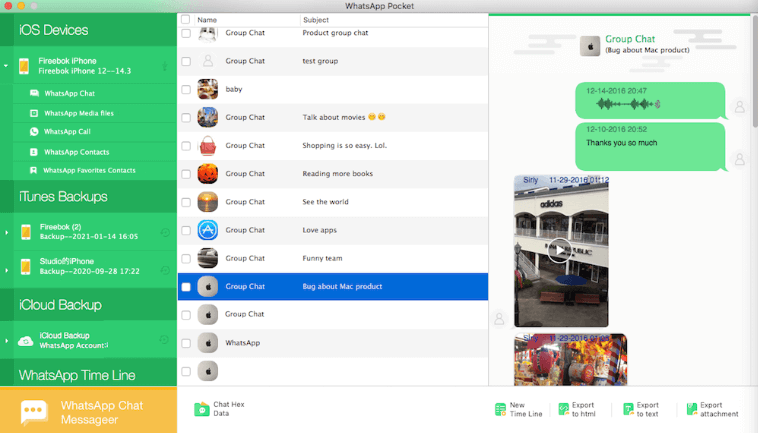Click the Export attachment icon
This screenshot has width=758, height=433.
click(692, 409)
